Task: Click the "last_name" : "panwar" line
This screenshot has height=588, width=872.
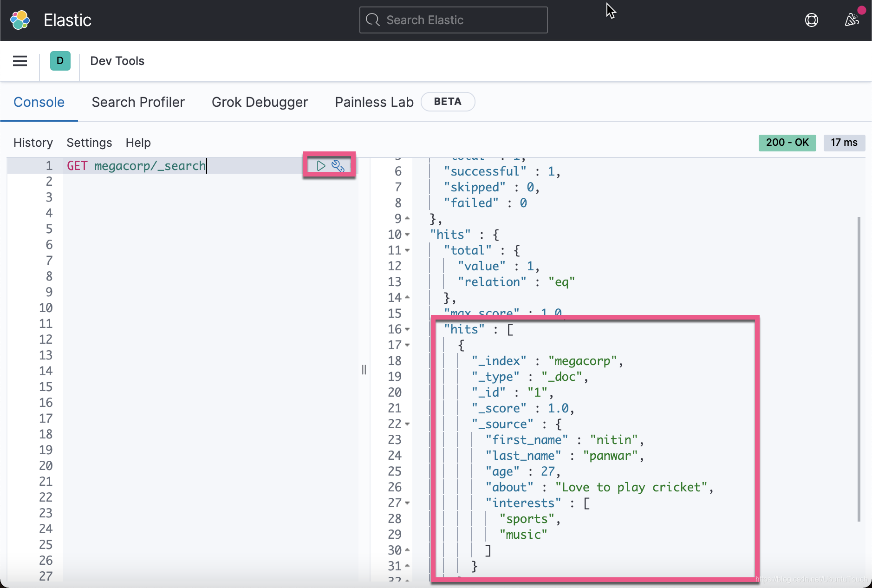Action: (565, 456)
